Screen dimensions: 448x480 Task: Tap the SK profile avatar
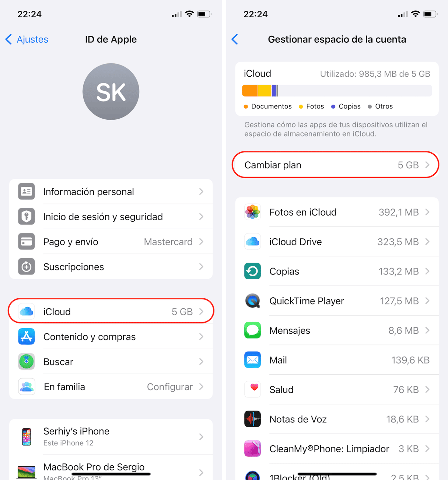pos(111,92)
